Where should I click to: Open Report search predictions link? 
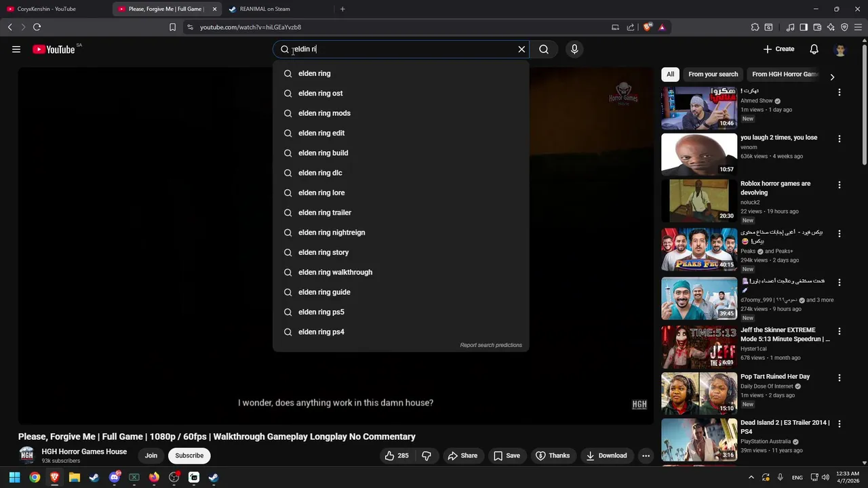tap(491, 345)
